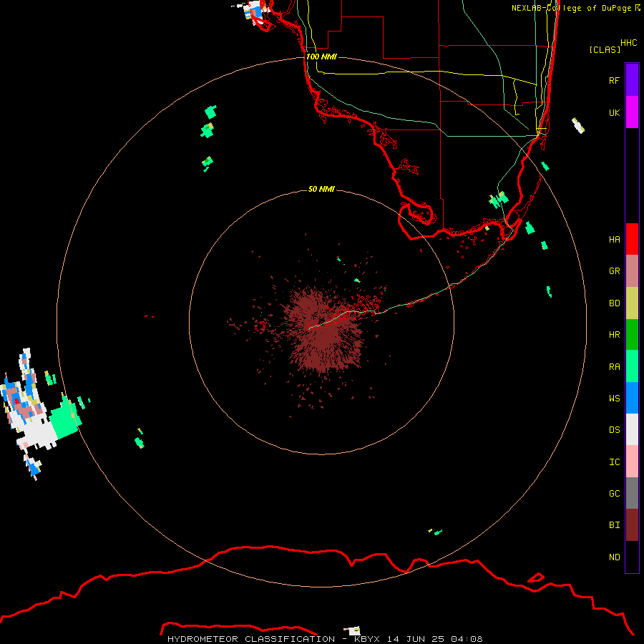Screen dimensions: 644x644
Task: Click the HA legend label
Action: tap(614, 240)
